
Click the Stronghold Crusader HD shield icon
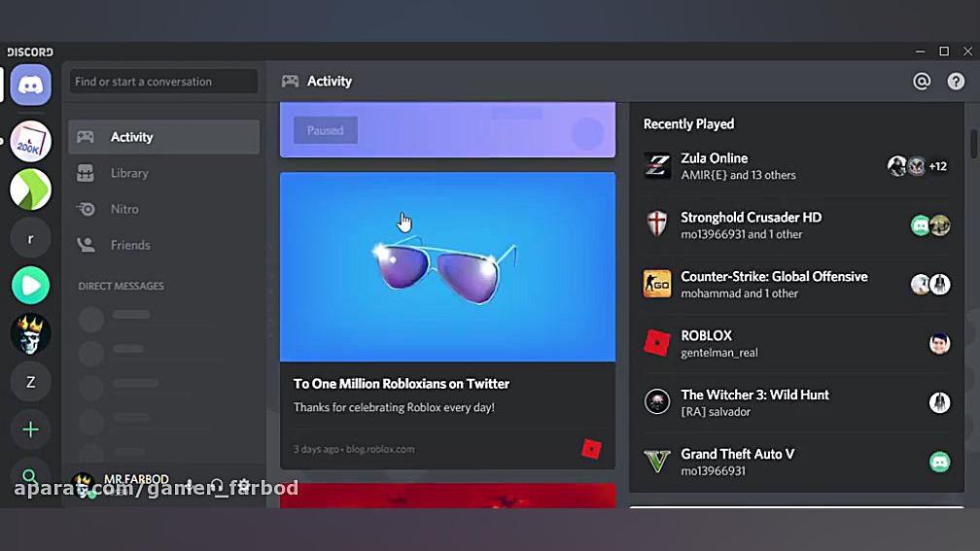click(657, 224)
